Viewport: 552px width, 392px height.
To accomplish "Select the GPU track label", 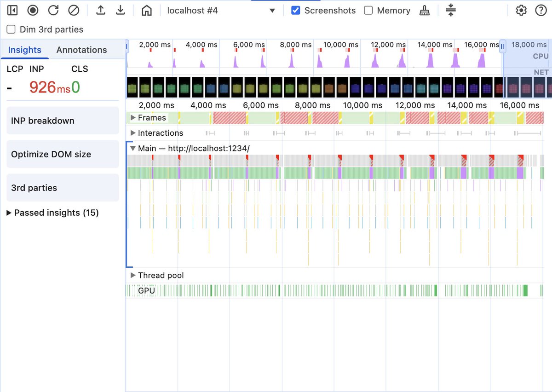I will tap(146, 290).
